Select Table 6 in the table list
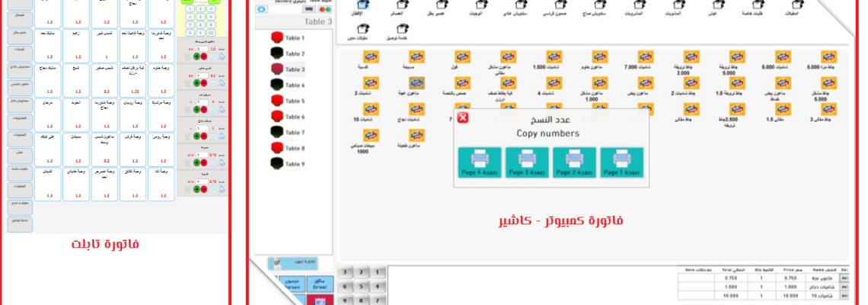The height and width of the screenshot is (305, 868). pyautogui.click(x=288, y=117)
